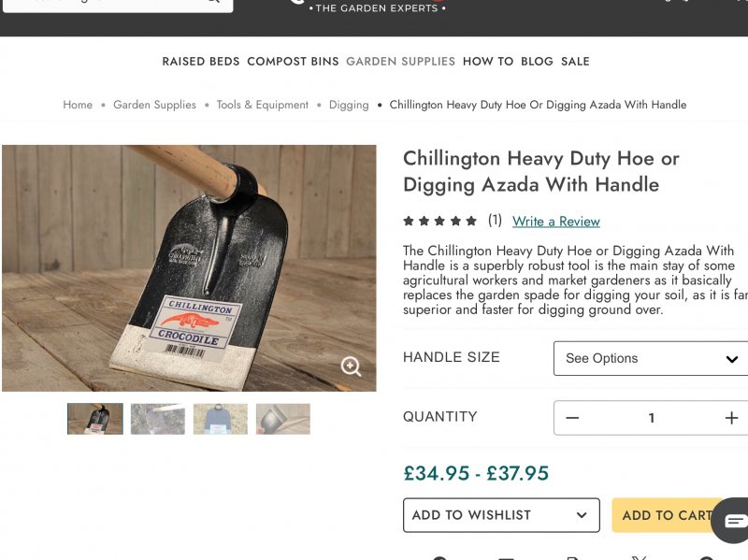Click the five-star rating icons

coord(439,222)
